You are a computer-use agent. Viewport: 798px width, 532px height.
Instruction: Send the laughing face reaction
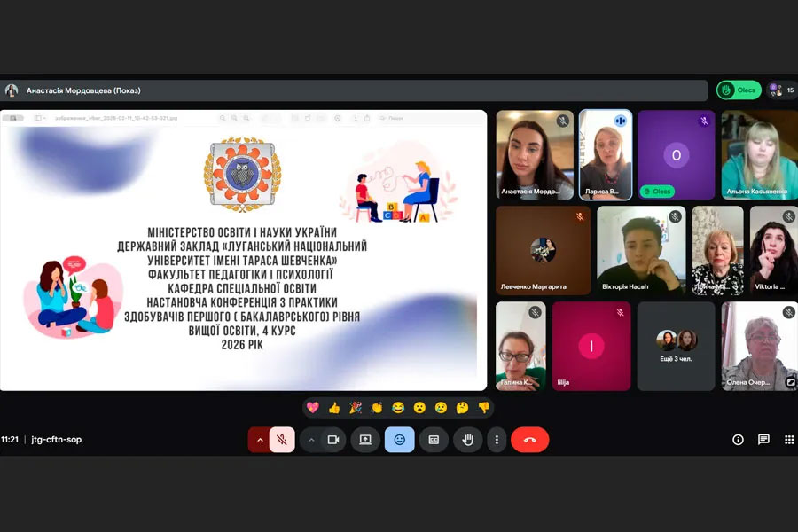(x=398, y=407)
